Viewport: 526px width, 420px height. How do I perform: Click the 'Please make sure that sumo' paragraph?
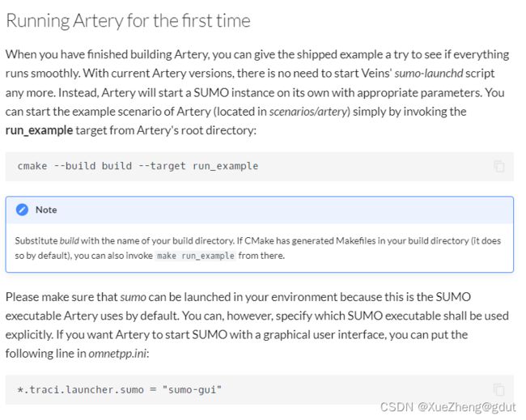[x=257, y=325]
